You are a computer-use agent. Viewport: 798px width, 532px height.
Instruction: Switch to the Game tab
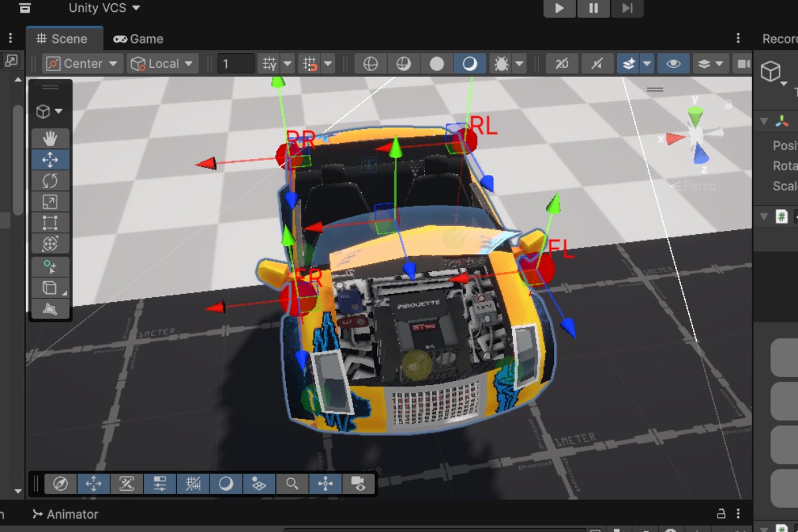pos(138,39)
